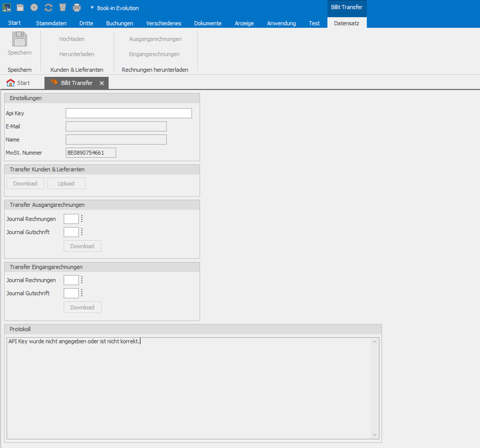This screenshot has width=480, height=448.
Task: Click the MwSt. Nummer field
Action: click(91, 153)
